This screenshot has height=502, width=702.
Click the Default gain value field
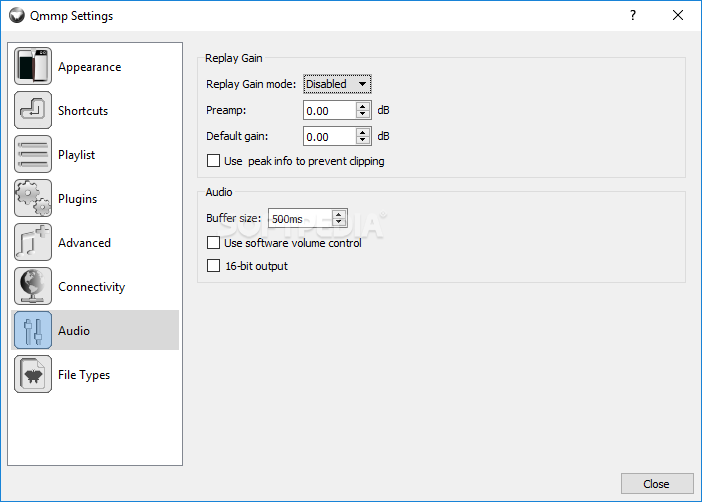330,137
